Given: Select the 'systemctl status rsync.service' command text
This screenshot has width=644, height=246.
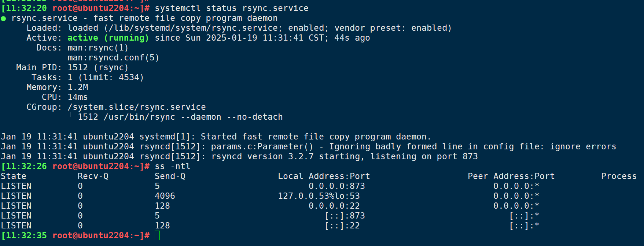Looking at the screenshot, I should (232, 8).
